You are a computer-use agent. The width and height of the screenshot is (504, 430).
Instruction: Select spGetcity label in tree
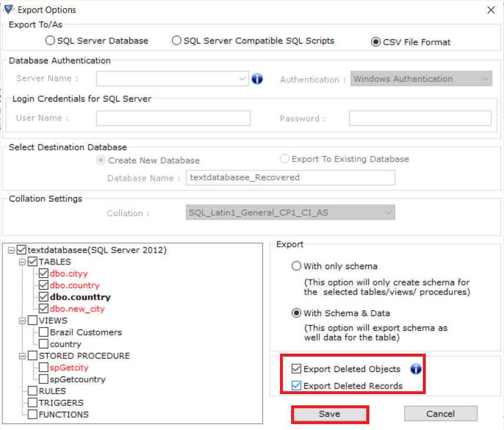[x=69, y=368]
